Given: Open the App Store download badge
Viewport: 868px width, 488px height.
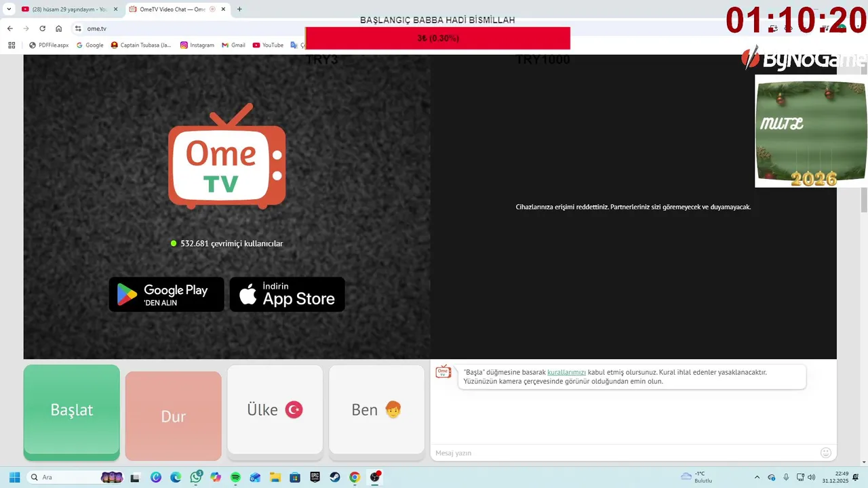Looking at the screenshot, I should tap(288, 294).
